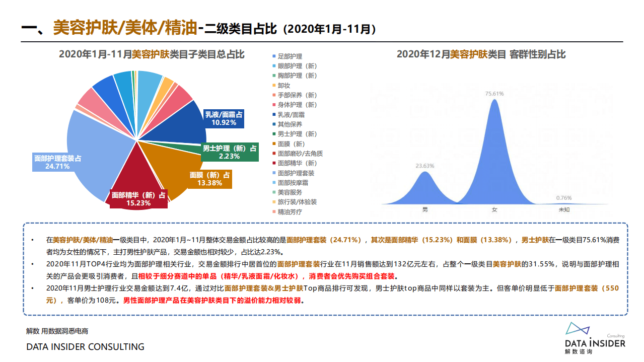
Task: Select the left pie chart title
Action: pyautogui.click(x=152, y=55)
